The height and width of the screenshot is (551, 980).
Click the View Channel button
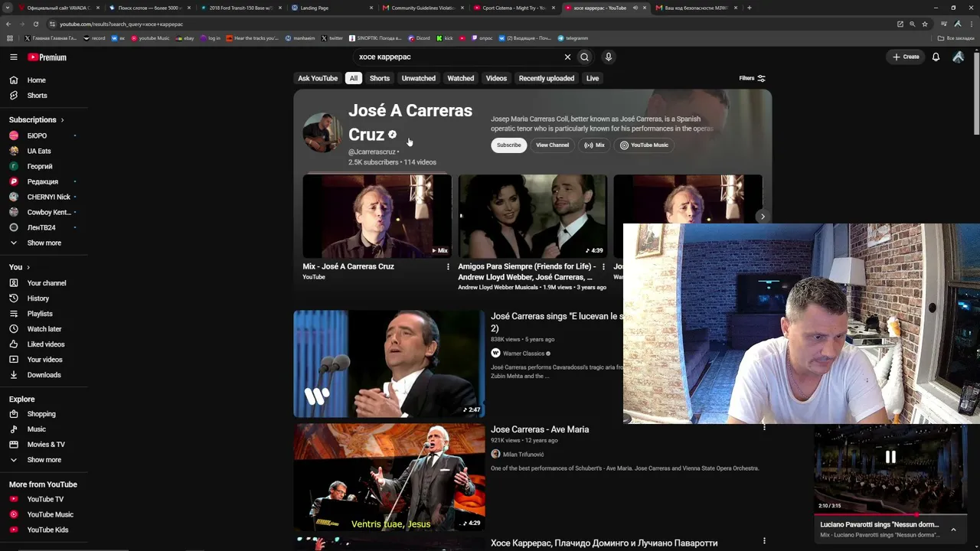pyautogui.click(x=552, y=145)
